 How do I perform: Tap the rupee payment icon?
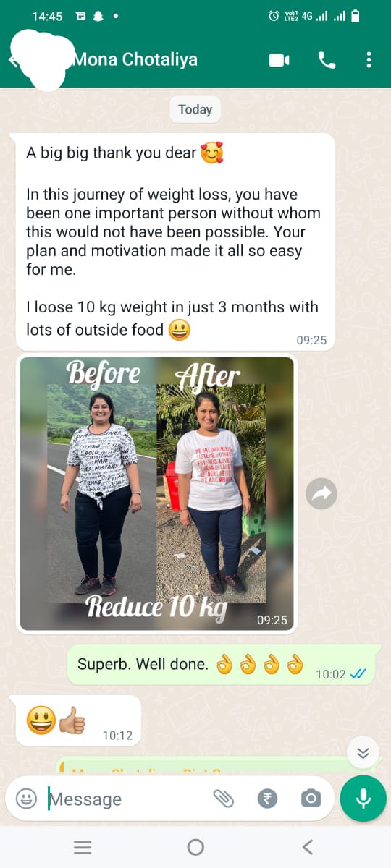click(267, 799)
